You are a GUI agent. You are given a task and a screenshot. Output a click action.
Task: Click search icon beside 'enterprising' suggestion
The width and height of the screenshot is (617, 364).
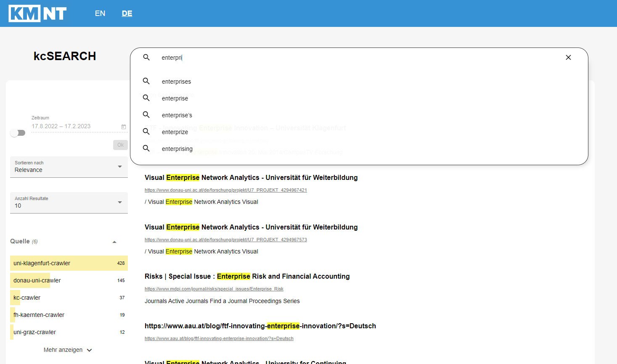point(146,148)
